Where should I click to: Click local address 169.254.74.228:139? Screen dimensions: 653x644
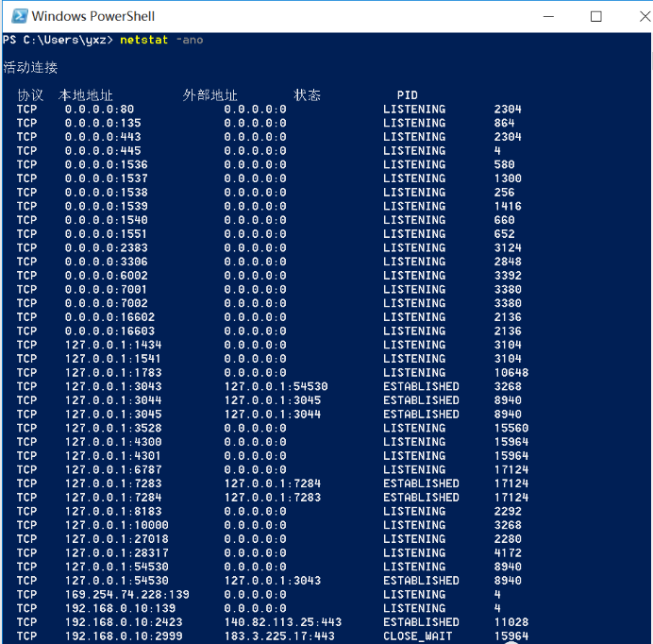click(127, 594)
